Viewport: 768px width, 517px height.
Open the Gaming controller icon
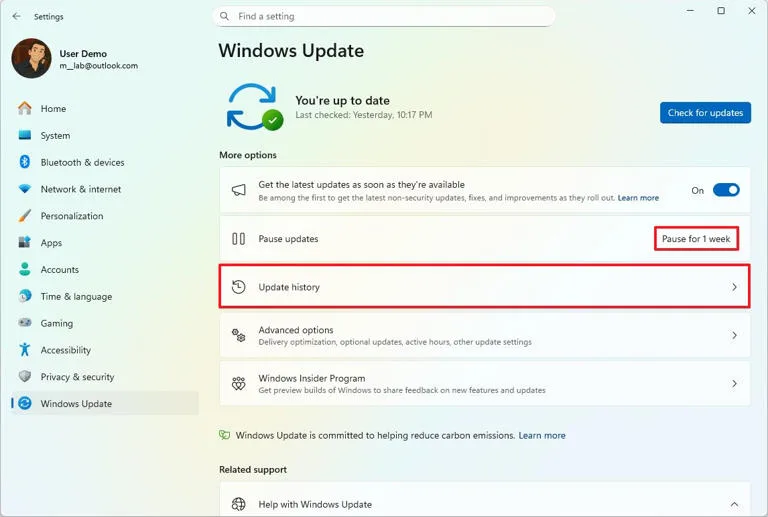[x=24, y=323]
